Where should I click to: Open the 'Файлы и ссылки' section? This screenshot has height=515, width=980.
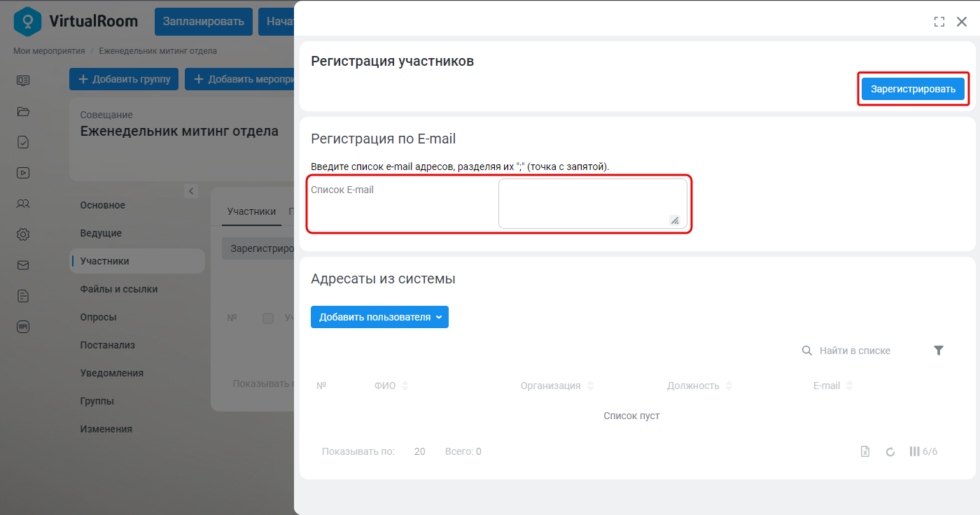click(x=119, y=289)
